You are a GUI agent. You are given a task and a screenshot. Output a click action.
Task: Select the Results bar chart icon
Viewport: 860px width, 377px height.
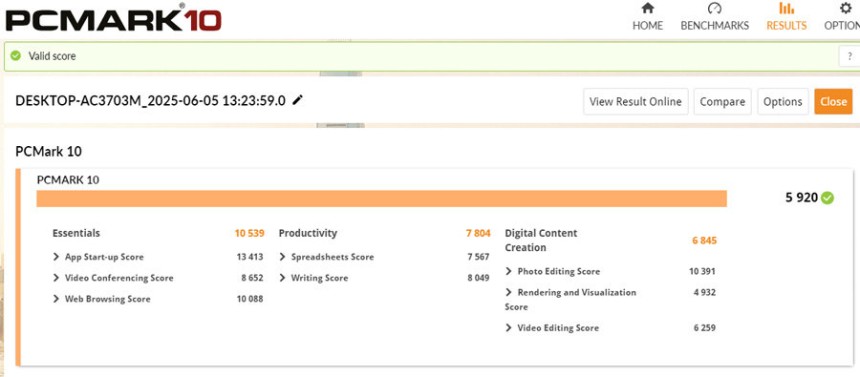click(x=787, y=8)
